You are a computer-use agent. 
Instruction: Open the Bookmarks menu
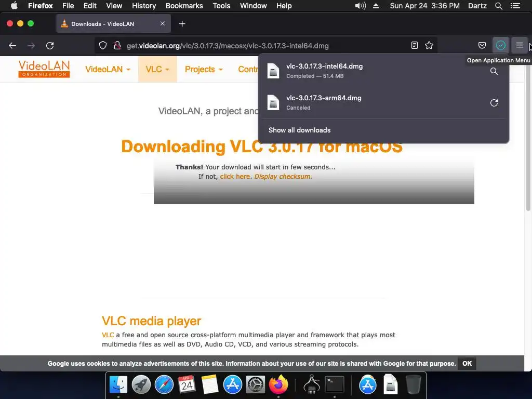coord(184,6)
